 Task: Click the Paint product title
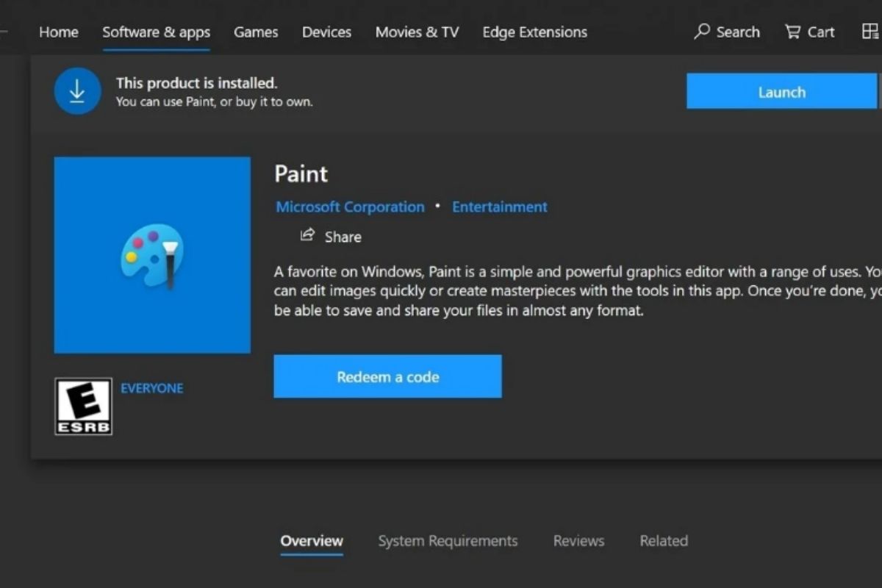tap(301, 174)
